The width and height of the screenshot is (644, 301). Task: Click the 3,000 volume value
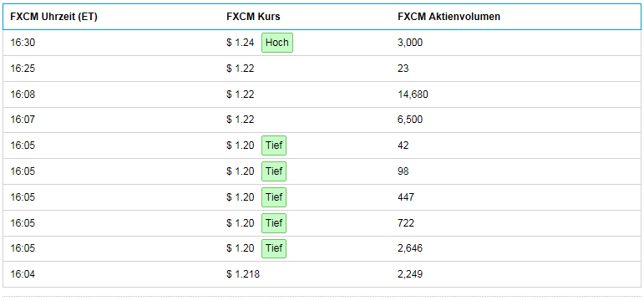tap(410, 43)
